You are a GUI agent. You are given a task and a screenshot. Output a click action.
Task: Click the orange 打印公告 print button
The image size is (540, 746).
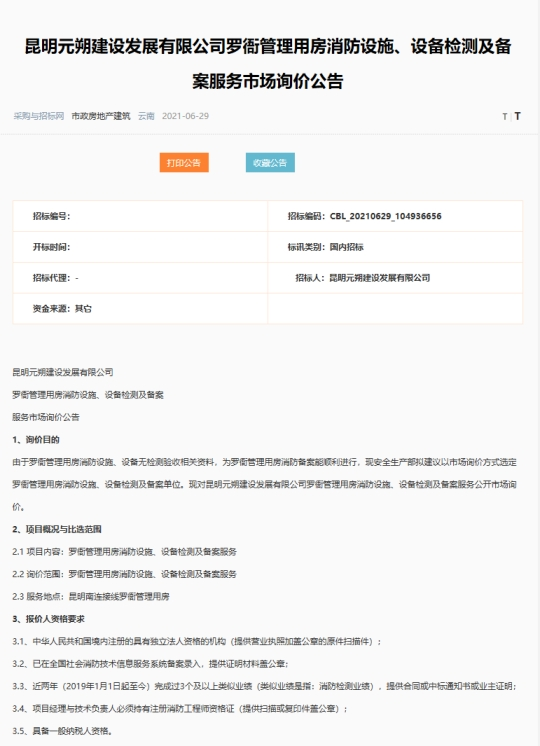pos(184,163)
